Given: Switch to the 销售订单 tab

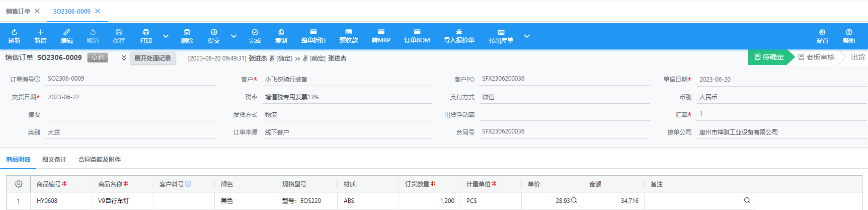Looking at the screenshot, I should click(x=18, y=11).
